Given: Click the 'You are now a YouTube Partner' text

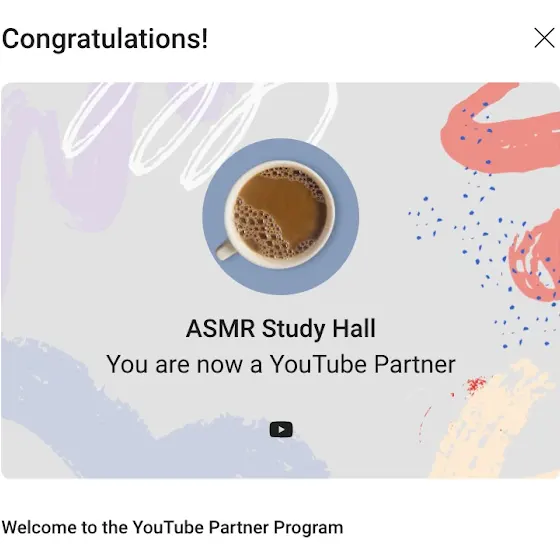Looking at the screenshot, I should coord(281,364).
